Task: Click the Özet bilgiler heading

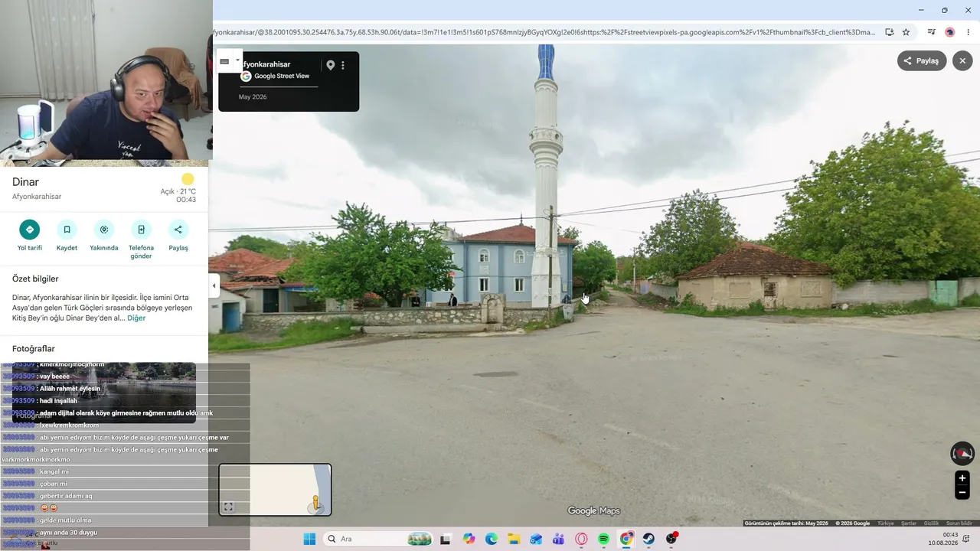Action: click(x=35, y=279)
